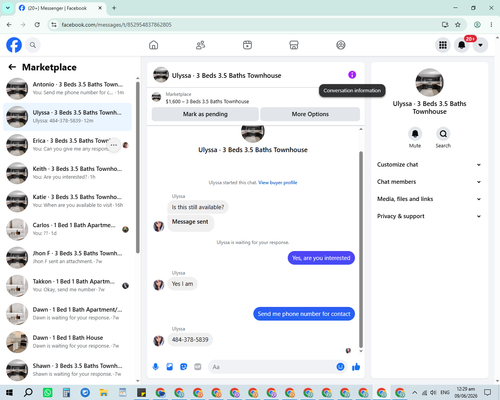Open Carlos 1 Bed 1 Bath Apartment conversation
Viewport: 500px width, 400px height.
point(67,229)
